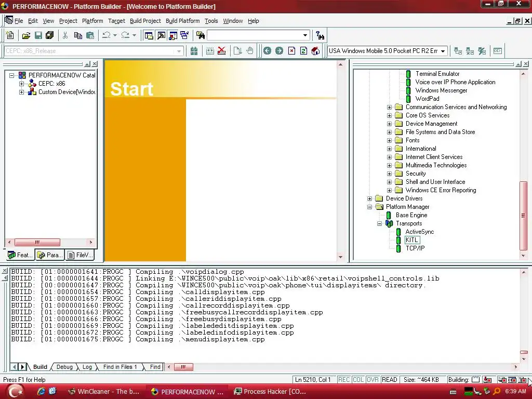Open the Tools menu

tap(211, 21)
